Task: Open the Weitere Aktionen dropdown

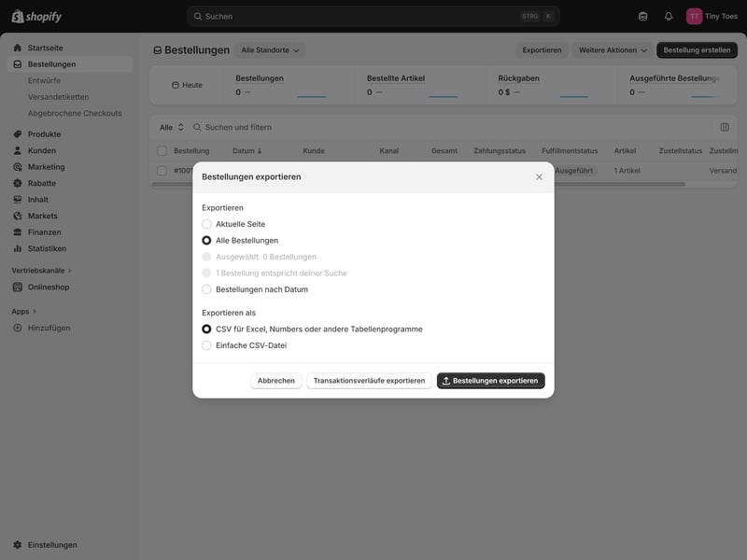Action: pyautogui.click(x=613, y=50)
